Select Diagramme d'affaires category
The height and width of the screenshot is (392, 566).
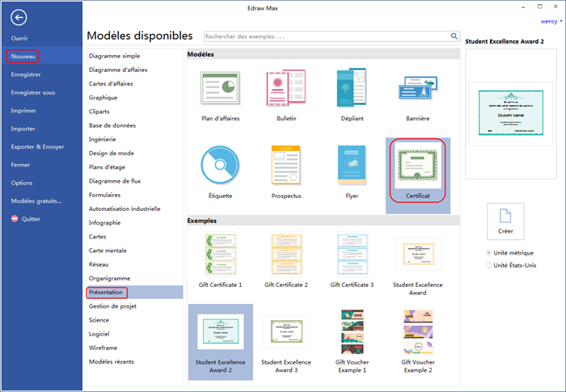tap(118, 70)
